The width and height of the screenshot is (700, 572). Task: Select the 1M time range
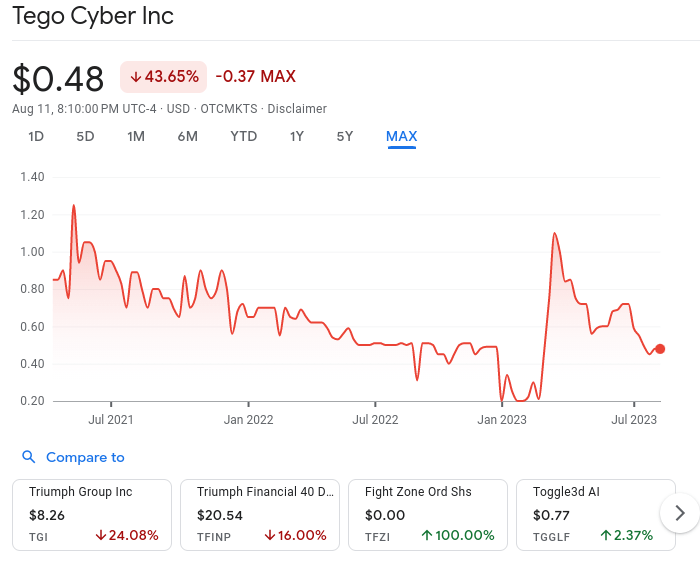click(x=136, y=136)
